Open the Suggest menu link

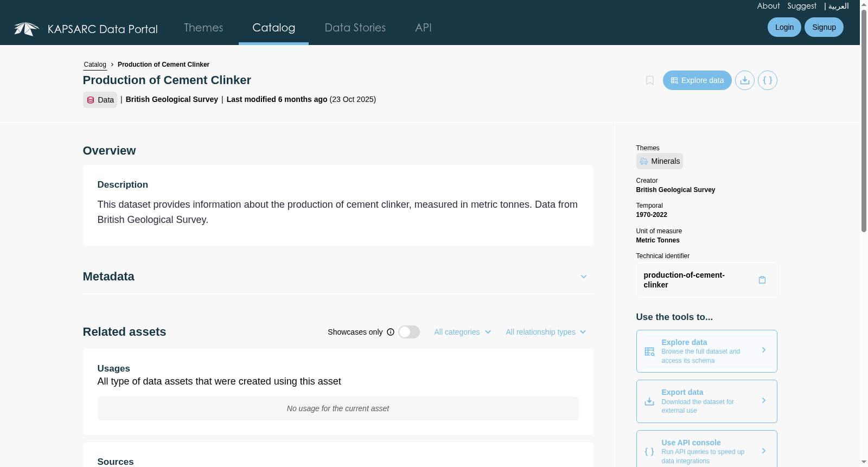(802, 6)
